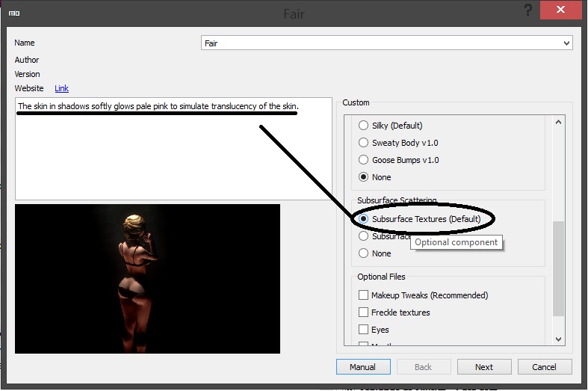The width and height of the screenshot is (588, 391).
Task: Close the Fair installer dialog
Action: (560, 10)
